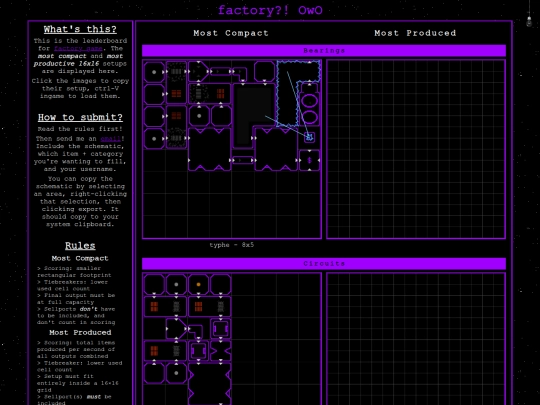540x405 pixels.
Task: Click the "How to submit?" heading
Action: 80,117
